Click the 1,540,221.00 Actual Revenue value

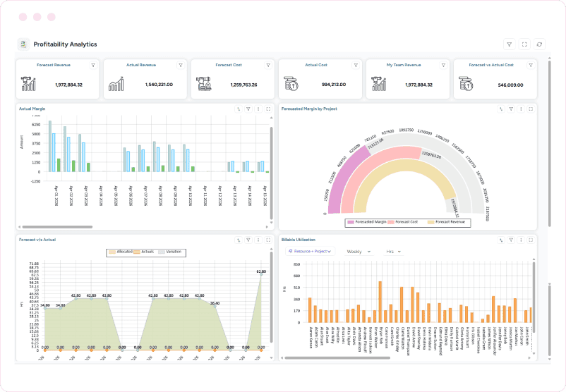click(159, 85)
